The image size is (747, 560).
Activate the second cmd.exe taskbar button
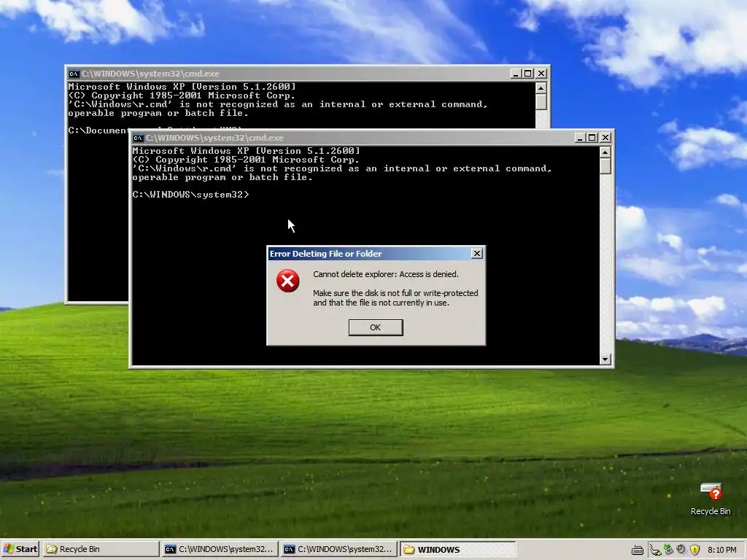pyautogui.click(x=338, y=549)
